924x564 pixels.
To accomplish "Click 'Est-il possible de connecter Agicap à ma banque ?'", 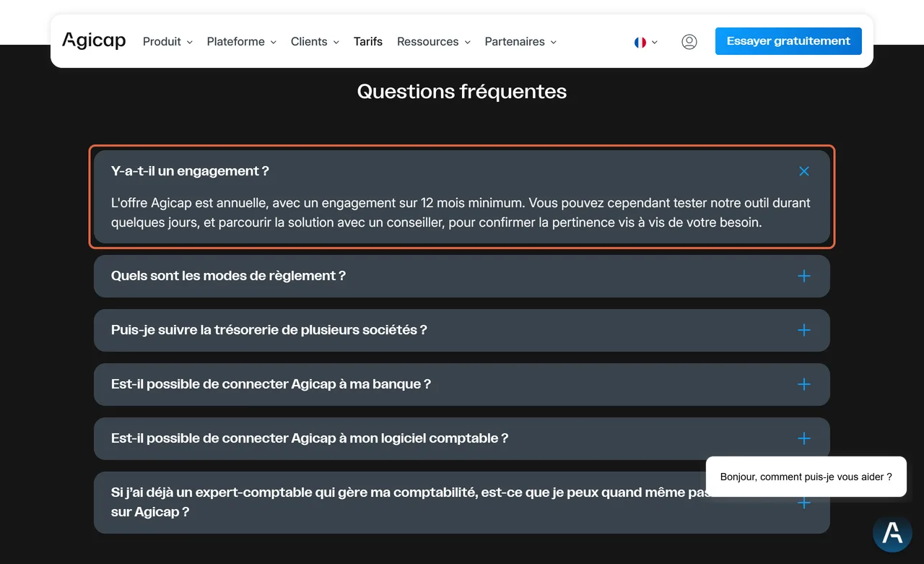I will pos(271,384).
